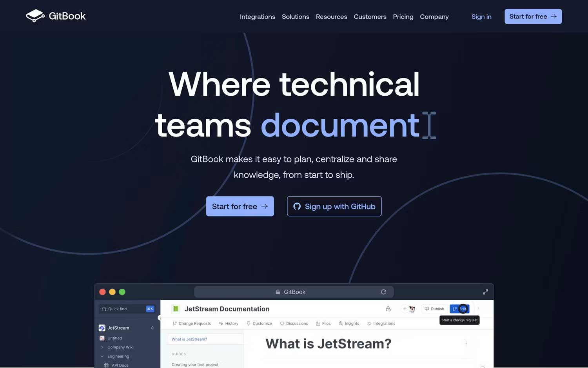Open the Resources nav menu
Image resolution: width=588 pixels, height=368 pixels.
(332, 16)
